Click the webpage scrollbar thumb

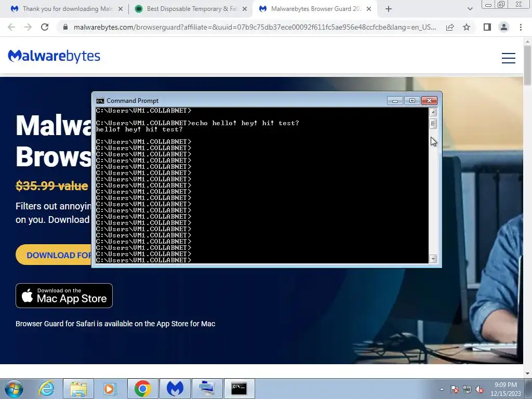527,65
